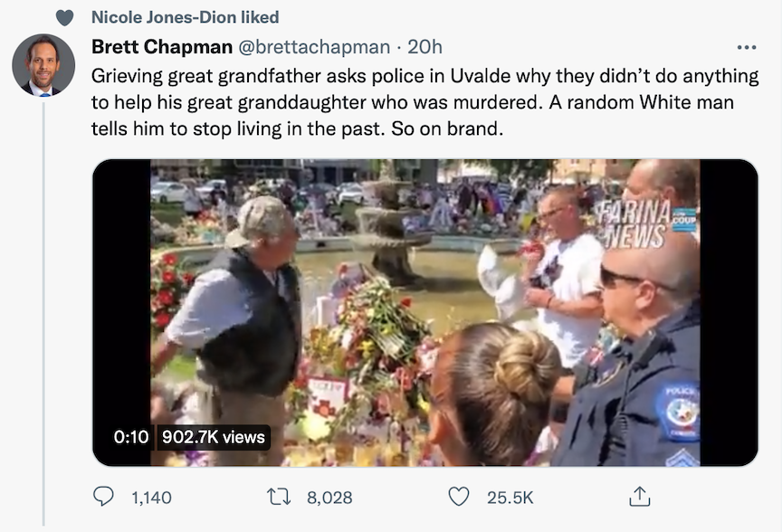The image size is (782, 532).
Task: Open the tweet via the 20h timestamp
Action: coord(424,46)
